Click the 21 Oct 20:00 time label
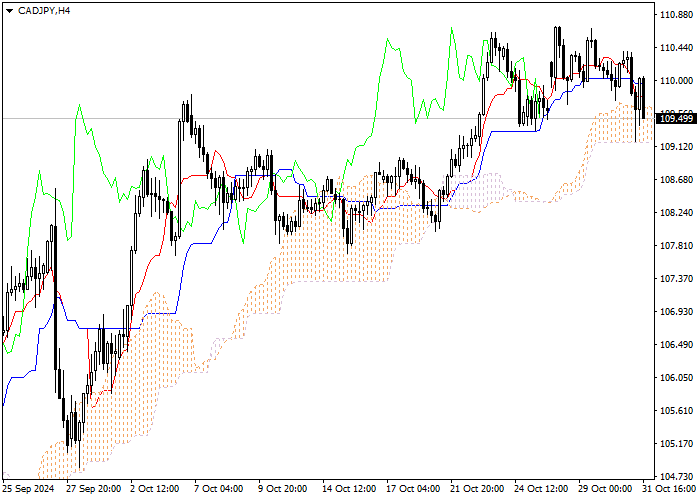 [x=478, y=489]
